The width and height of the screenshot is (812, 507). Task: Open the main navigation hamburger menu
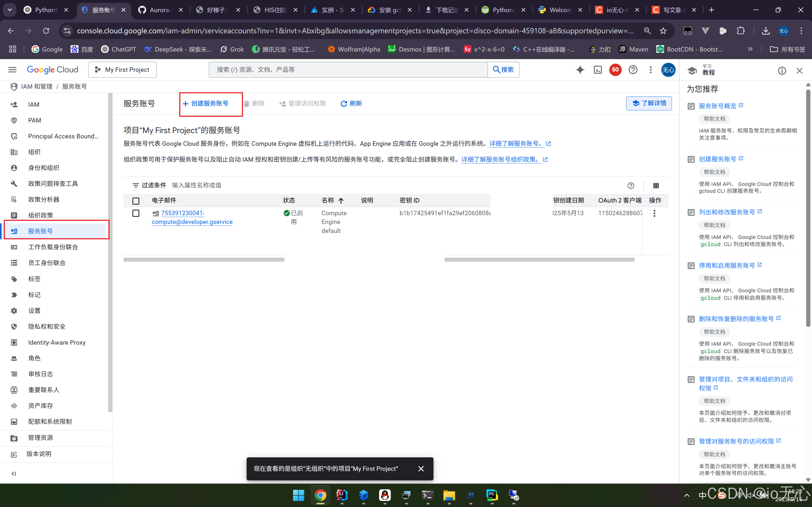coord(12,70)
